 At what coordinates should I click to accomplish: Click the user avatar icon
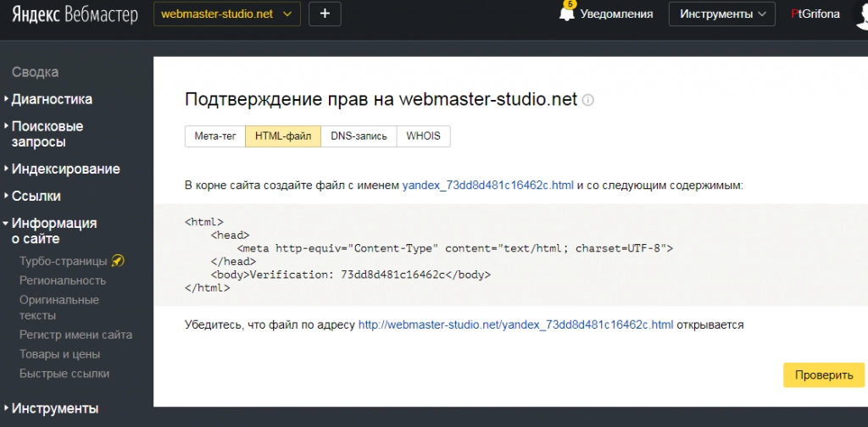coord(861,14)
